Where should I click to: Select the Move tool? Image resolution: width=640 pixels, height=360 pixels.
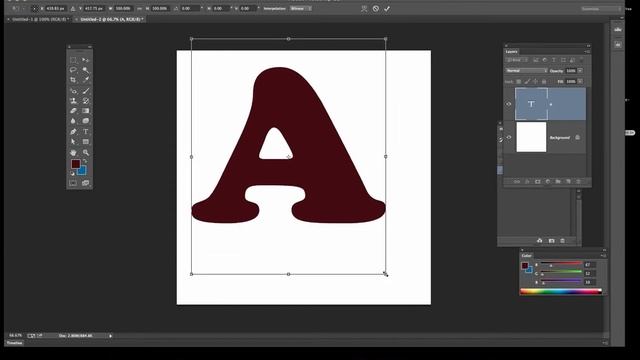pos(86,60)
